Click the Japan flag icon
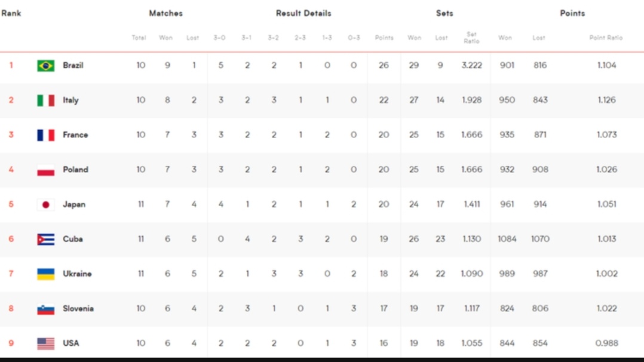 [x=45, y=204]
